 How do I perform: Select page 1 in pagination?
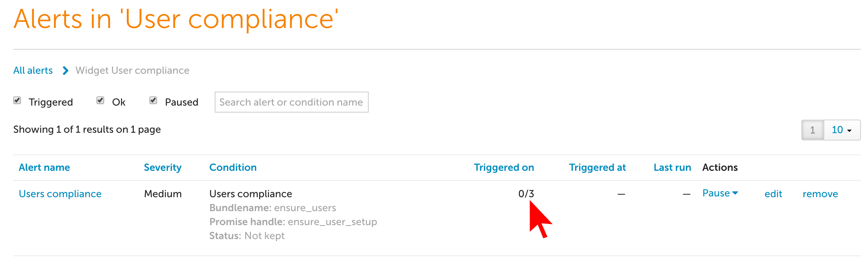click(813, 130)
